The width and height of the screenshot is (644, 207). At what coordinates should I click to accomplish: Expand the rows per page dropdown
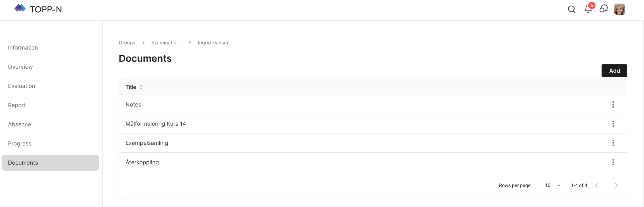tap(553, 185)
